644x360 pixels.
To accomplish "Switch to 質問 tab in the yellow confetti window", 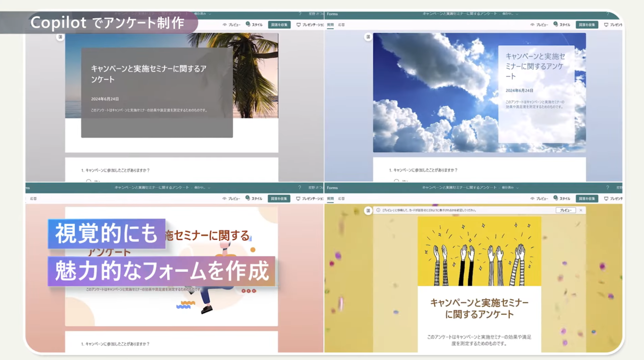I will [330, 199].
